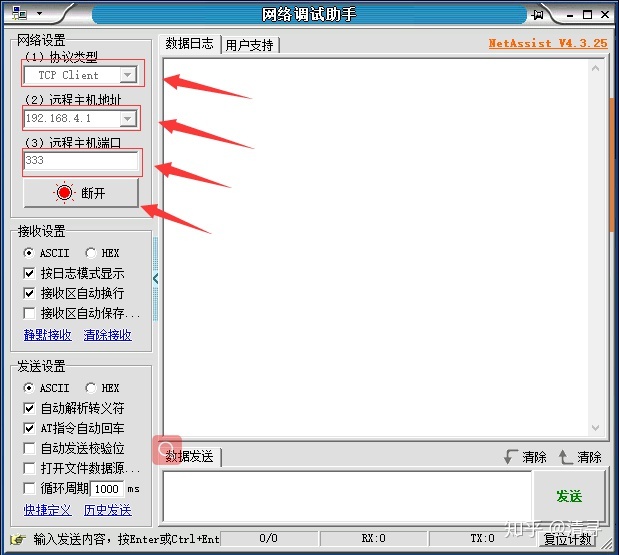Click the remote host port field 333

point(81,161)
